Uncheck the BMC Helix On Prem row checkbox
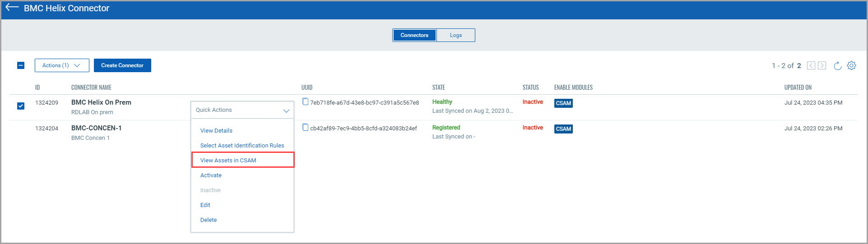This screenshot has height=244, width=868. (21, 106)
